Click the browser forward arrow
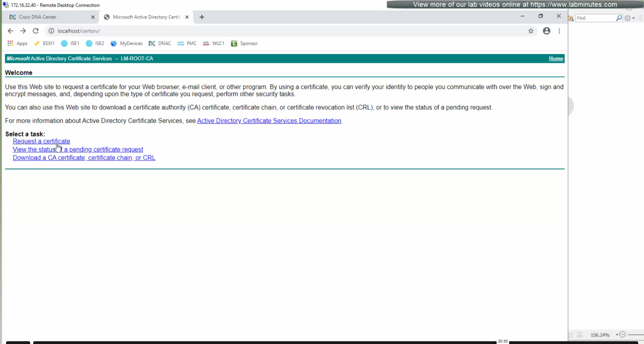This screenshot has width=644, height=344. coord(23,31)
